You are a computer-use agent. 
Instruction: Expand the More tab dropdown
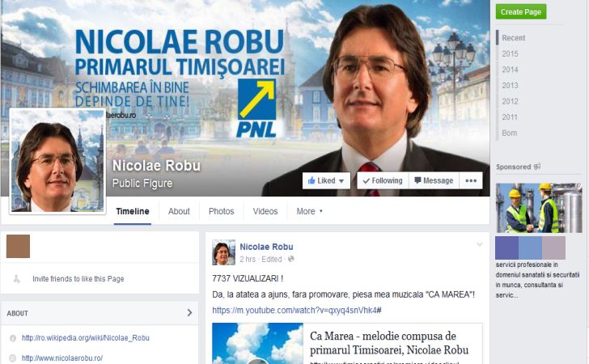pyautogui.click(x=309, y=211)
